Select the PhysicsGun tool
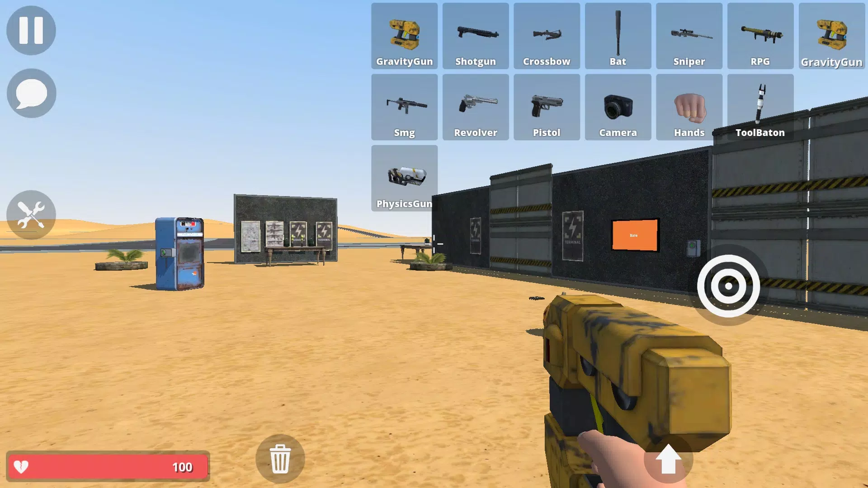This screenshot has width=868, height=488. coord(404,178)
